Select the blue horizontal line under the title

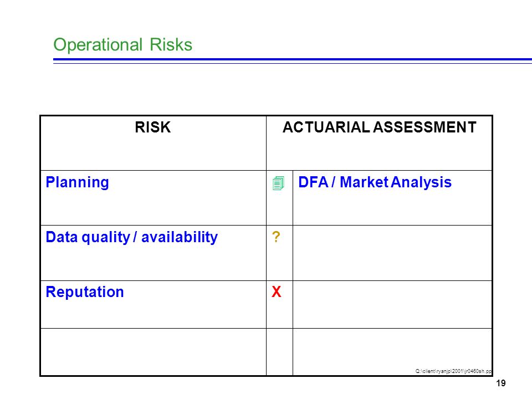point(293,61)
